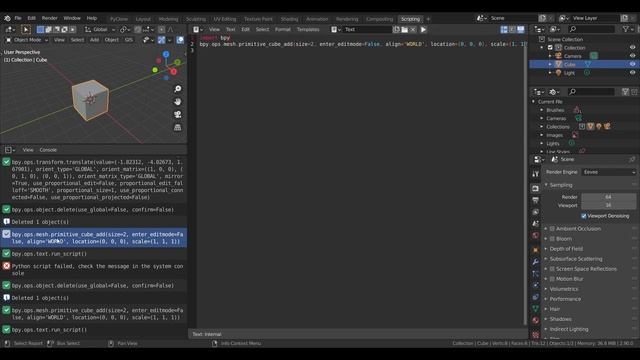Click the pan view hand icon
640x360 pixels.
pyautogui.click(x=178, y=102)
